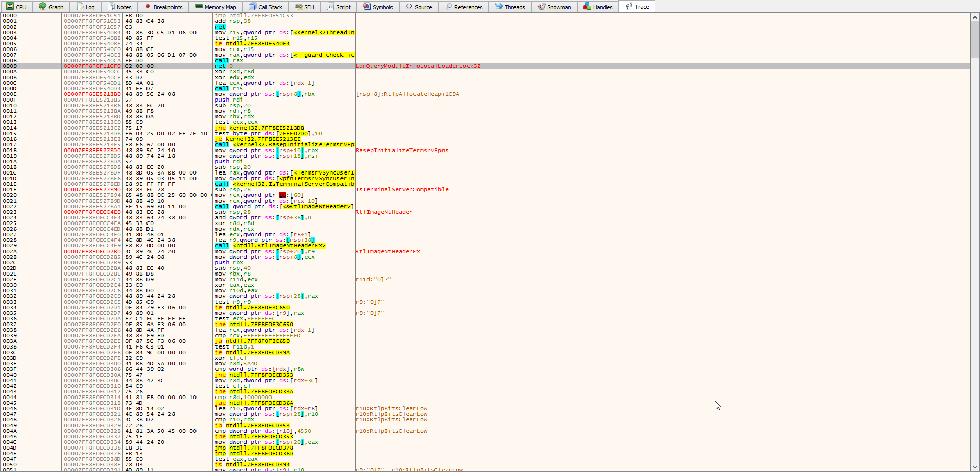The image size is (980, 472).
Task: Select the IsTerminalServerCompatible comment
Action: coord(402,189)
